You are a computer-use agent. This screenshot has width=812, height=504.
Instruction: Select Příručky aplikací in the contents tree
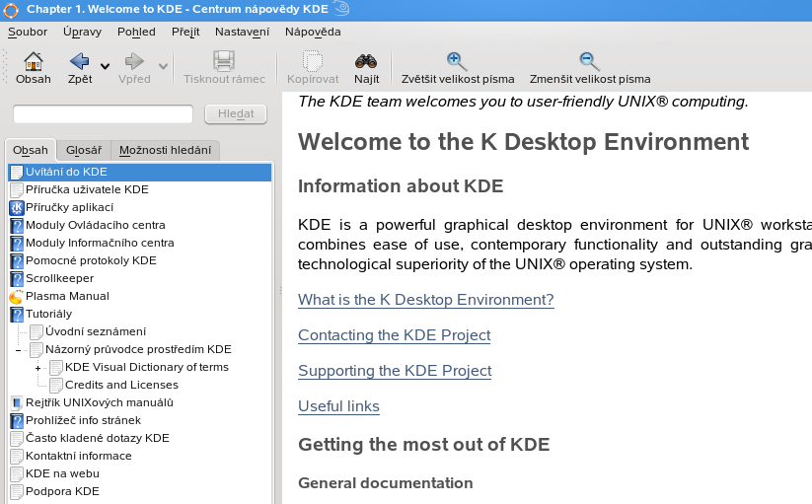(69, 207)
